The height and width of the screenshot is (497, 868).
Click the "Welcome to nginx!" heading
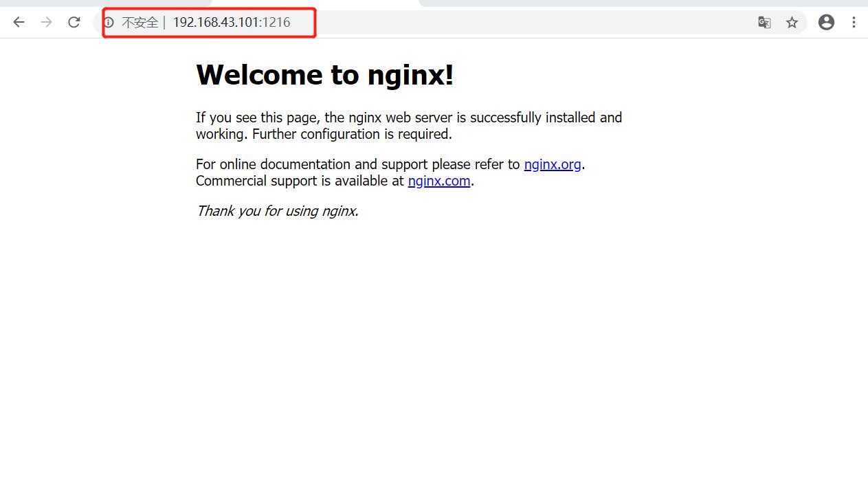[324, 74]
